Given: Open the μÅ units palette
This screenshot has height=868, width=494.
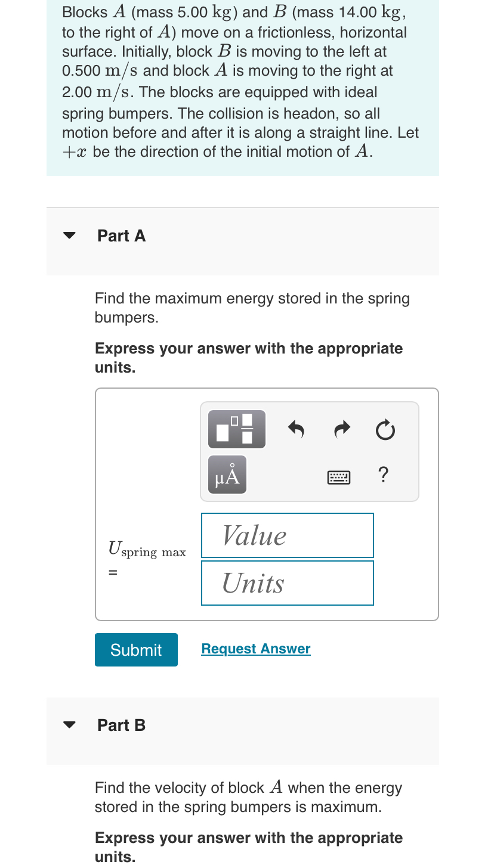Looking at the screenshot, I should click(227, 474).
